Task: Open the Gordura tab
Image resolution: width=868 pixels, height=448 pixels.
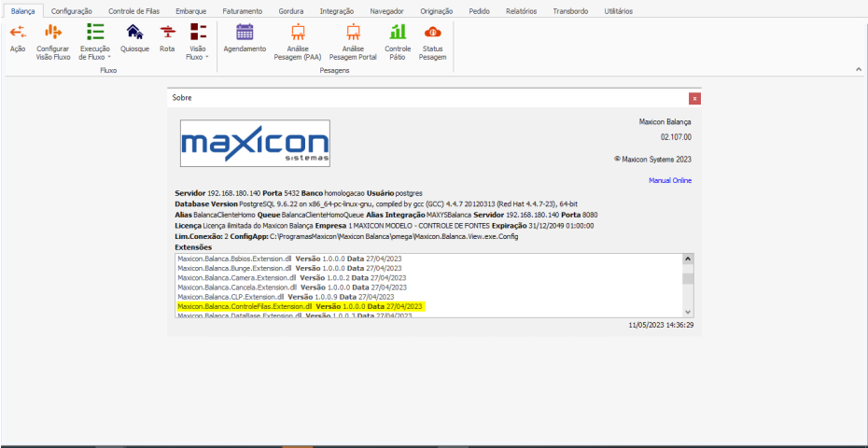Action: [291, 11]
